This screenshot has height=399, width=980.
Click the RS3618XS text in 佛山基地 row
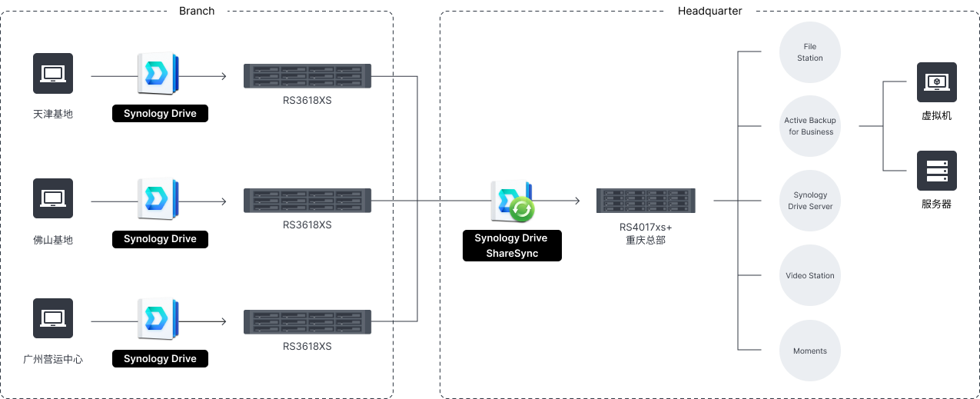point(307,225)
